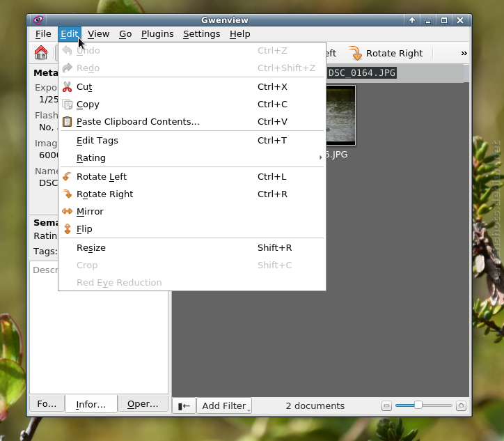This screenshot has height=441, width=504.
Task: Click the Home start page icon
Action: (41, 53)
